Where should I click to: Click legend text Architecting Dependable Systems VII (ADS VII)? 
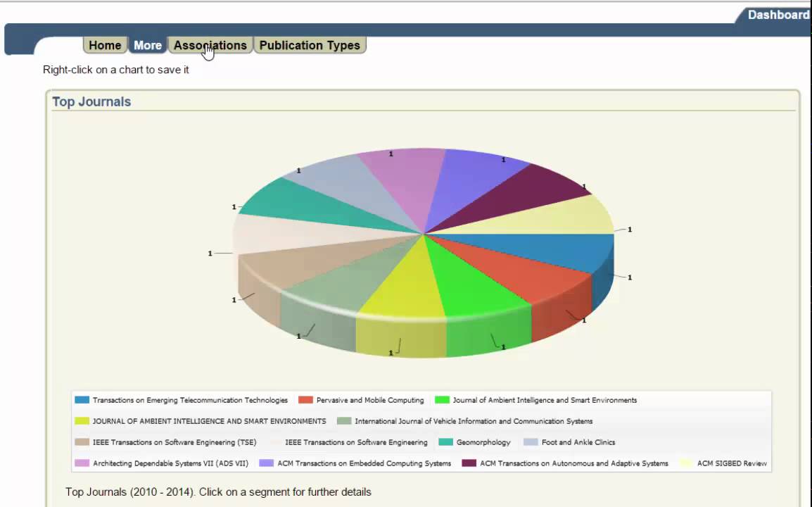[171, 463]
